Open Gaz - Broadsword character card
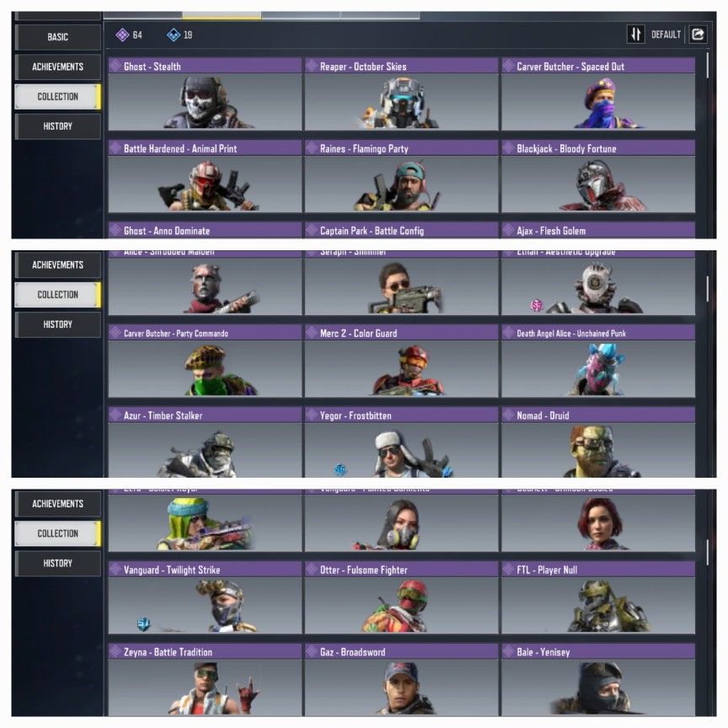This screenshot has height=728, width=728. (x=401, y=679)
